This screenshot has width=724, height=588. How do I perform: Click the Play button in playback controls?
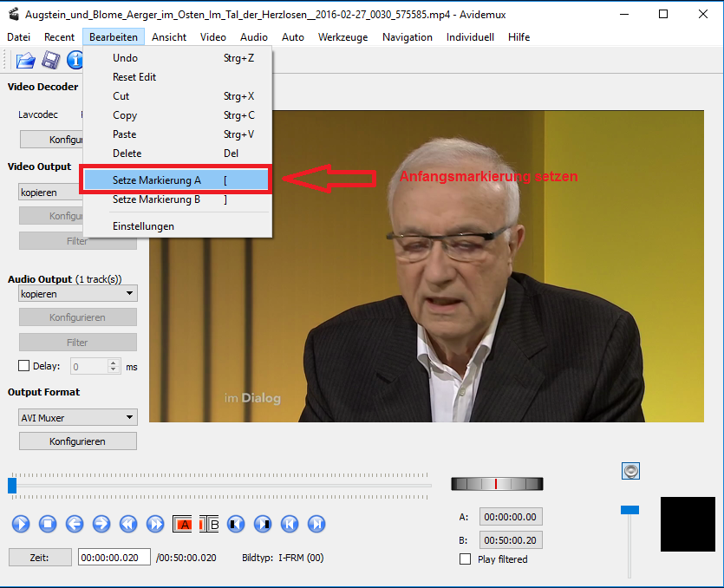tap(22, 524)
